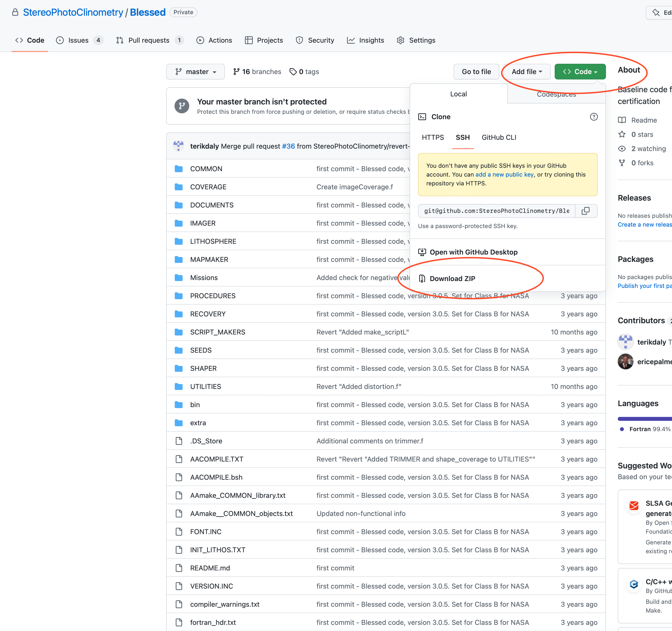The width and height of the screenshot is (672, 631).
Task: Click the SSH clone URL text field
Action: click(x=496, y=211)
